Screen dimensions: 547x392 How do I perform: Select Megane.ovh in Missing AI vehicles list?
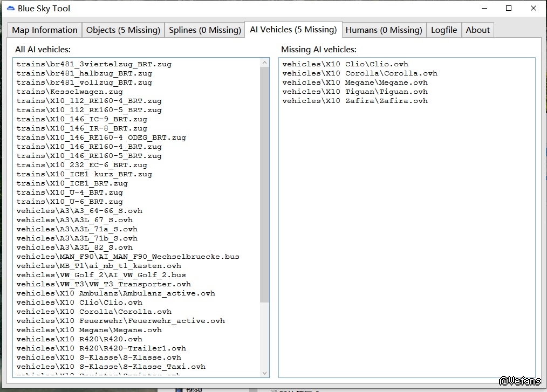[x=355, y=82]
